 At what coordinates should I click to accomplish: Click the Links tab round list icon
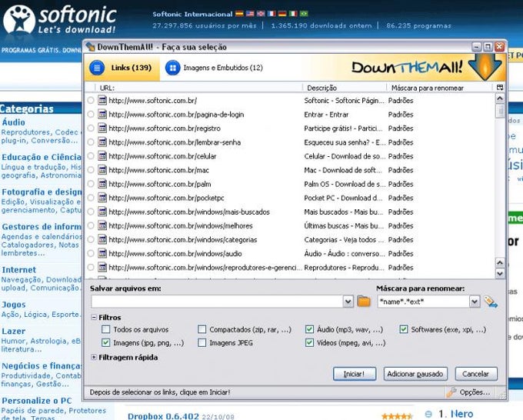point(97,68)
